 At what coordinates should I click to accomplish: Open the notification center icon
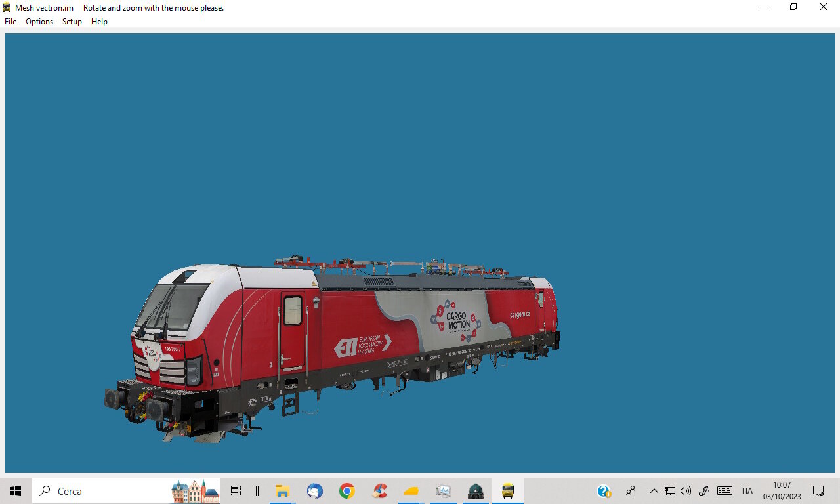818,491
